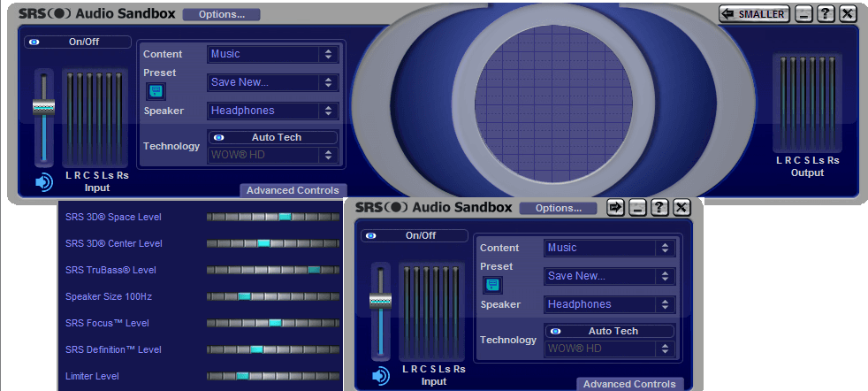
Task: Toggle On/Off switch in large window
Action: (78, 42)
